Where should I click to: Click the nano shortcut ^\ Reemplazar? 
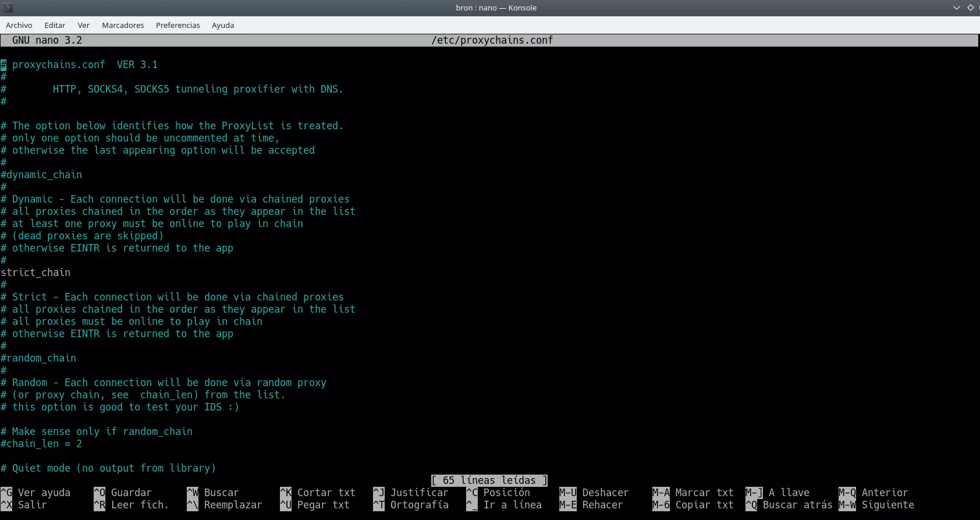[x=225, y=505]
